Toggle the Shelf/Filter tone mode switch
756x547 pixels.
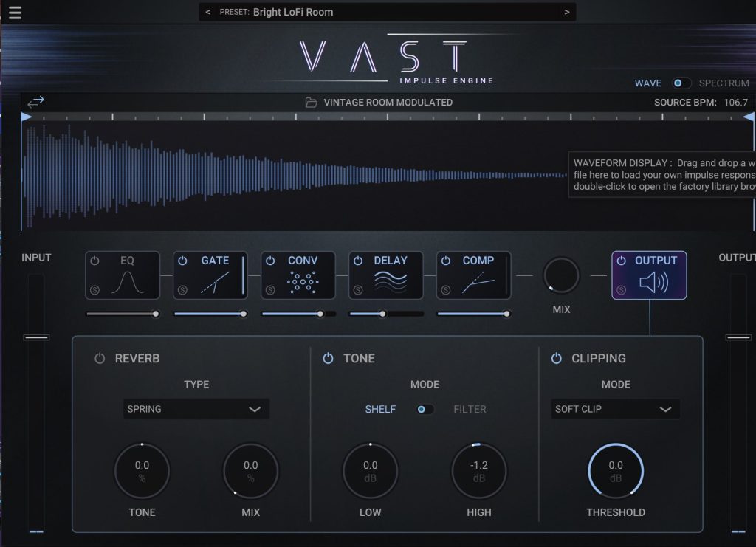tap(425, 409)
